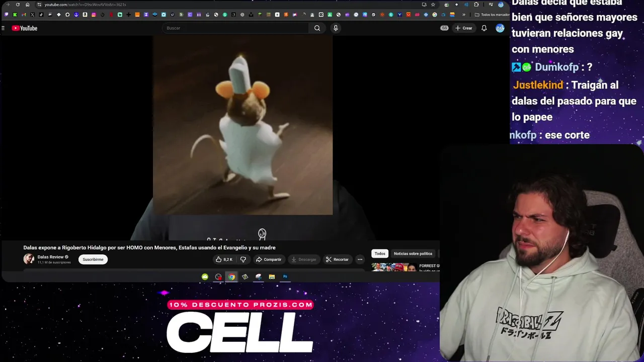Open the YouTube hamburger guide menu

(3, 28)
